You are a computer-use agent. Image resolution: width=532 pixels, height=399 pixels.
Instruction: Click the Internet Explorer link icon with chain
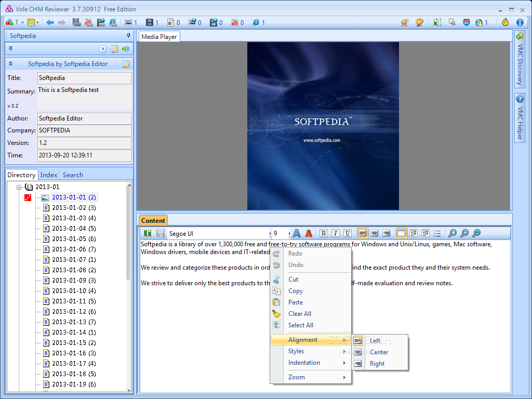113,22
